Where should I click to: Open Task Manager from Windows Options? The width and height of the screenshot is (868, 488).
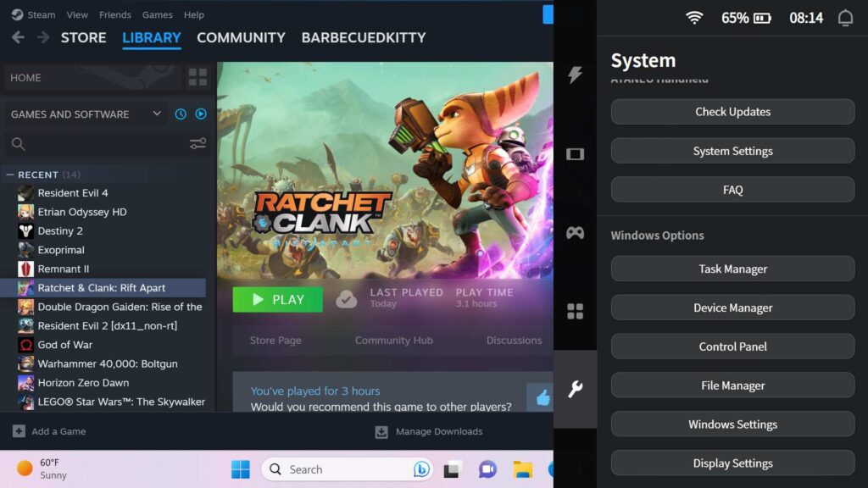click(732, 269)
